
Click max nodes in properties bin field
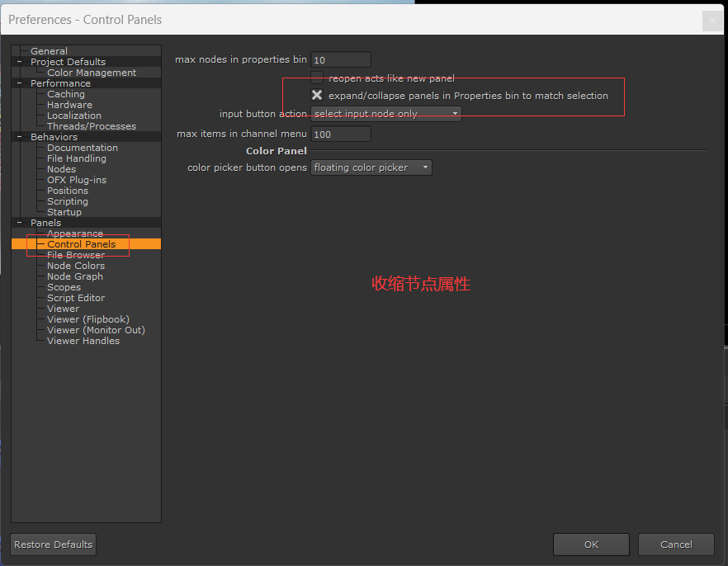click(x=341, y=60)
